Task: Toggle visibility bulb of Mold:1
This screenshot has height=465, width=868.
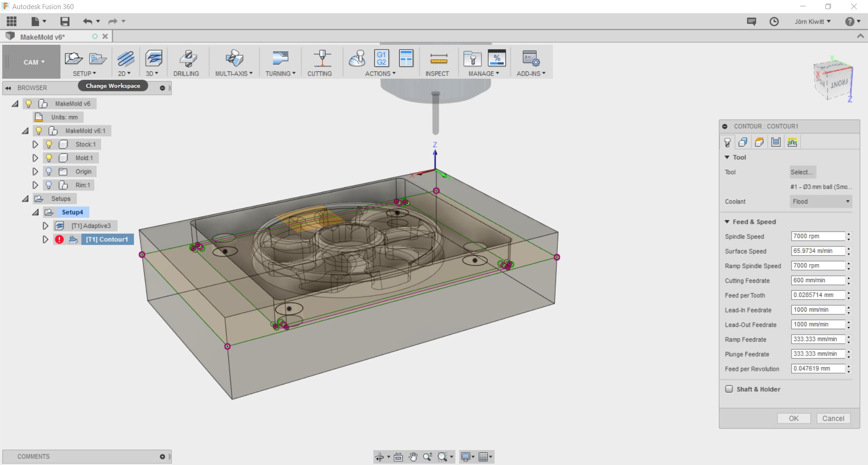Action: (x=49, y=158)
